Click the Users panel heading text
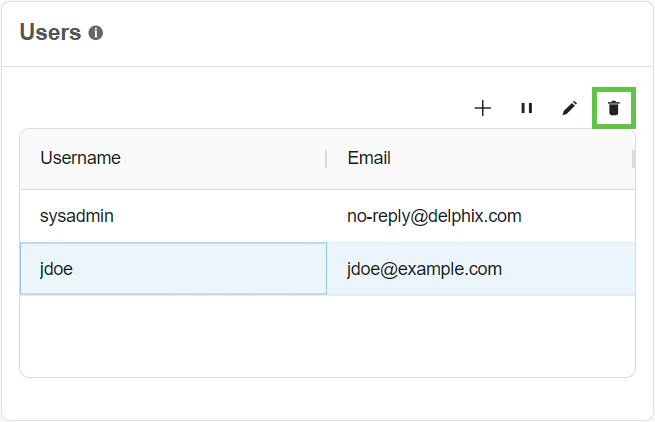The height and width of the screenshot is (422, 655). tap(50, 32)
